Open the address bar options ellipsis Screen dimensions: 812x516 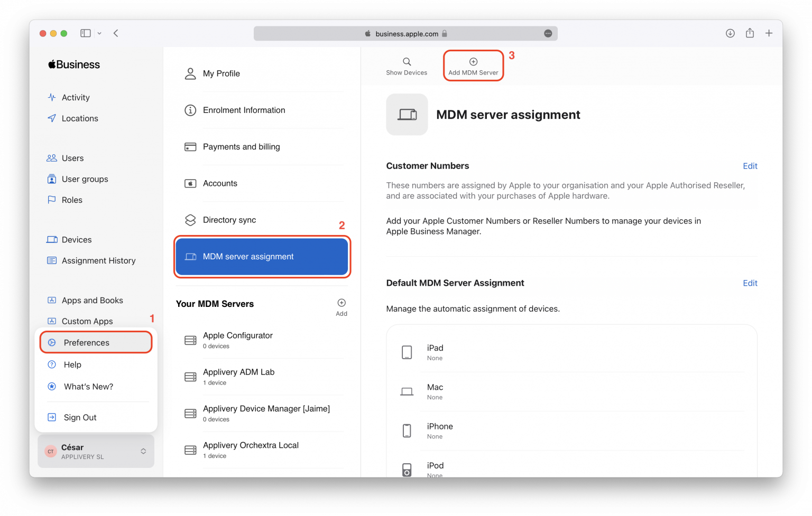click(548, 33)
